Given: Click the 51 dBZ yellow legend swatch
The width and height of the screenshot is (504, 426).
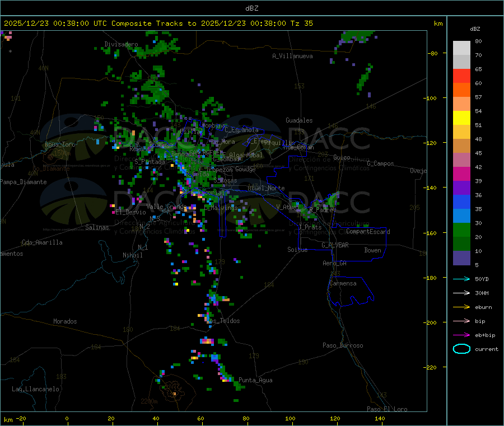Looking at the screenshot, I should coord(461,118).
